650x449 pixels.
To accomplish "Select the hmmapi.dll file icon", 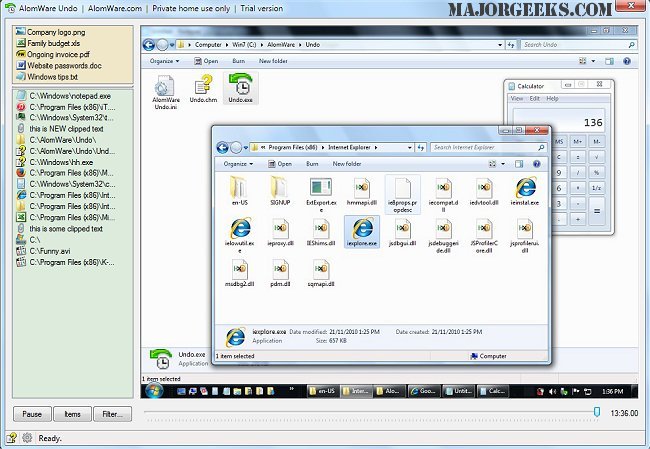I will click(361, 192).
